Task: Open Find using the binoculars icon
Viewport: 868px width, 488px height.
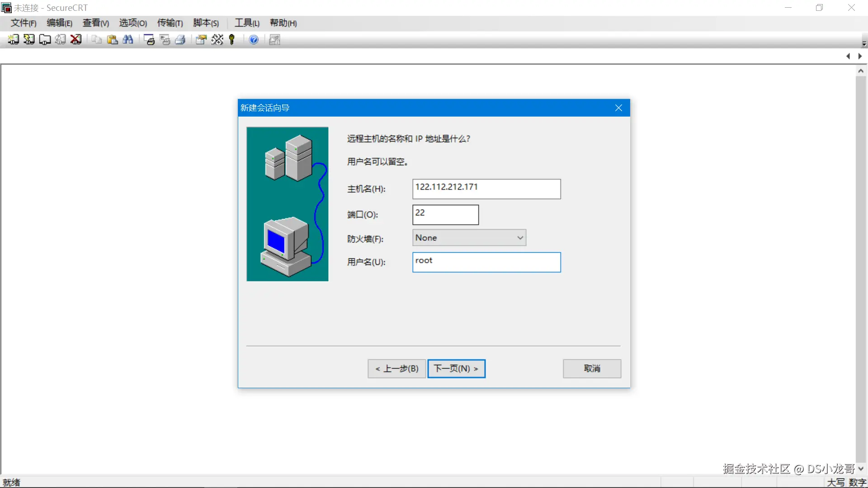Action: tap(128, 40)
